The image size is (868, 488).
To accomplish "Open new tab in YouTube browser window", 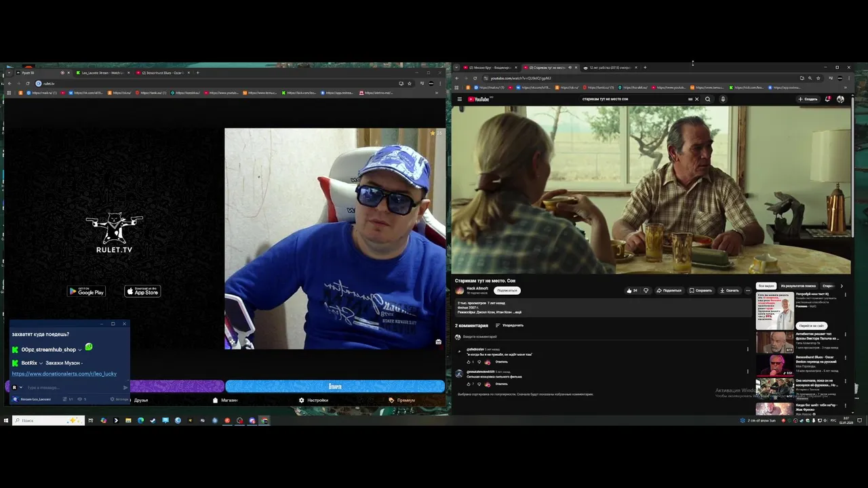I will pyautogui.click(x=645, y=68).
